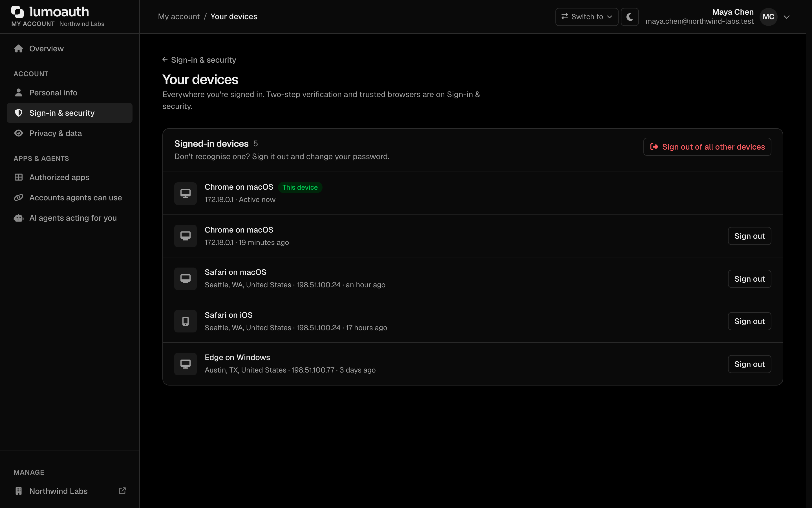
Task: Sign out the Safari on iOS device
Action: pos(750,321)
